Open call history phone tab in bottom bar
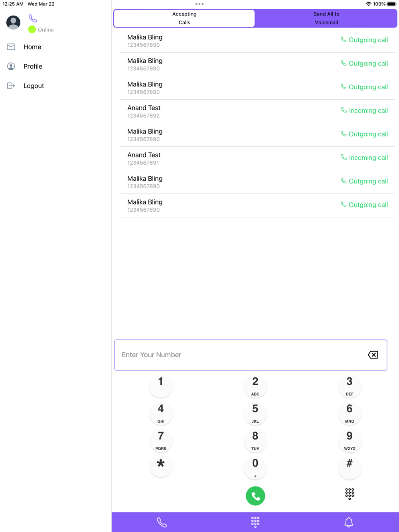The image size is (399, 532). point(162,522)
